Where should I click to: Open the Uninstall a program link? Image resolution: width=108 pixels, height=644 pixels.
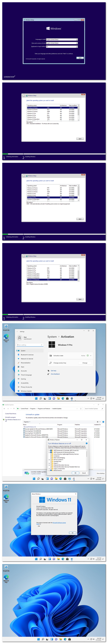coord(10,417)
